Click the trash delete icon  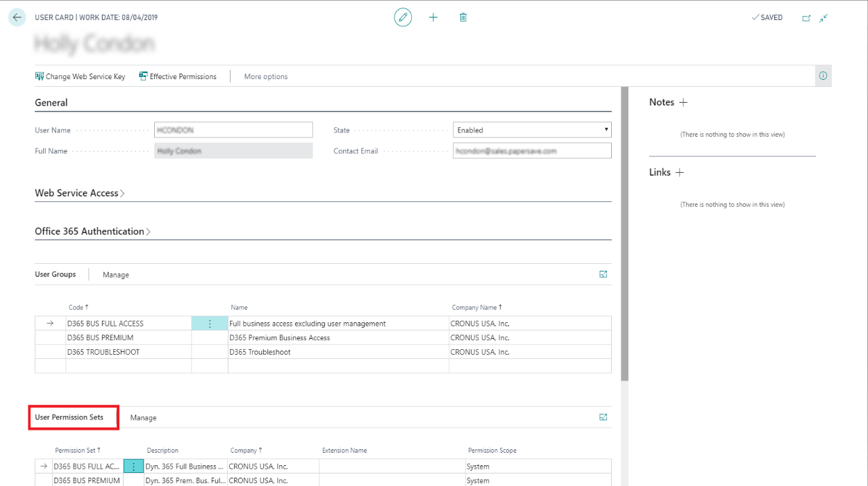pyautogui.click(x=463, y=17)
